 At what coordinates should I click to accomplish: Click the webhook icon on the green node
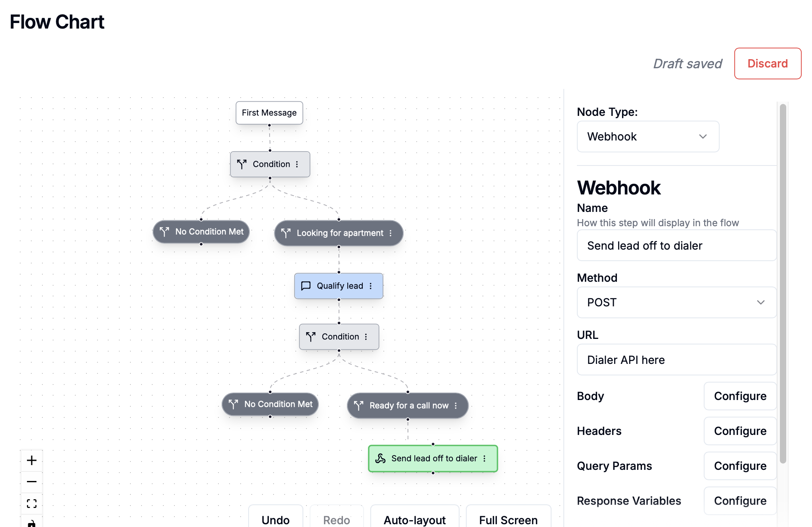(380, 459)
